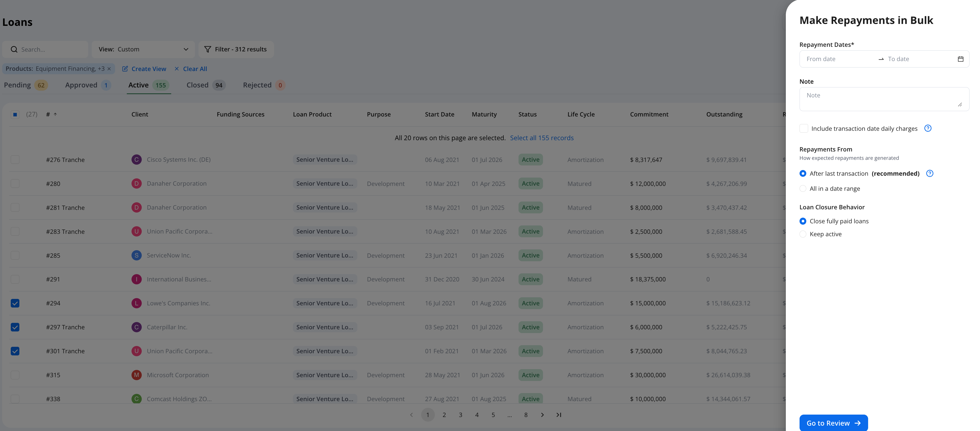This screenshot has width=980, height=431.
Task: Enable Include transaction date daily charges
Action: (804, 129)
